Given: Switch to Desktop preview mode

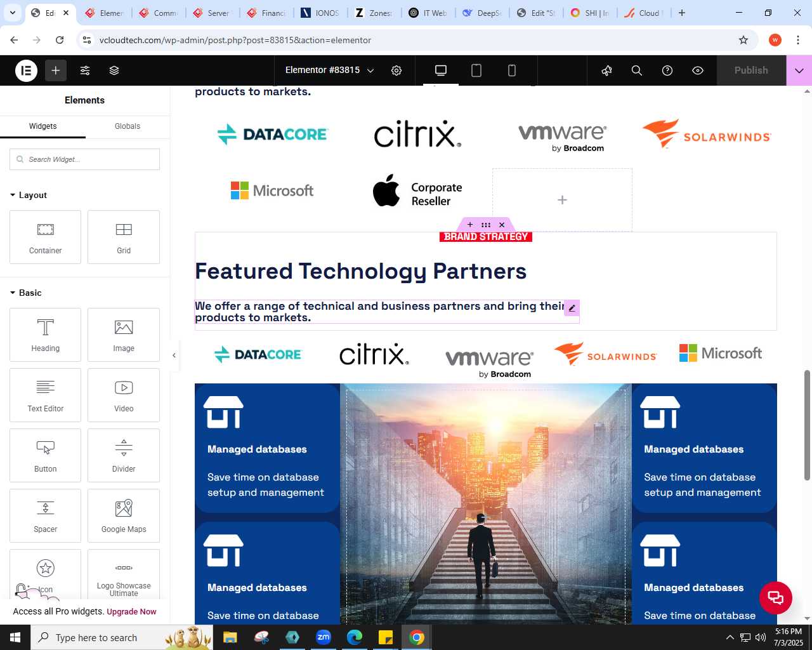Looking at the screenshot, I should (x=441, y=70).
